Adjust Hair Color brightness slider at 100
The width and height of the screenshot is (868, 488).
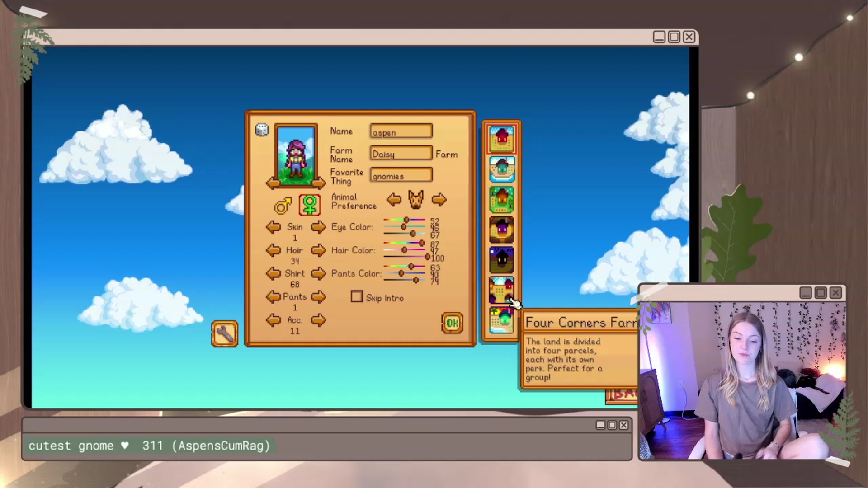406,257
